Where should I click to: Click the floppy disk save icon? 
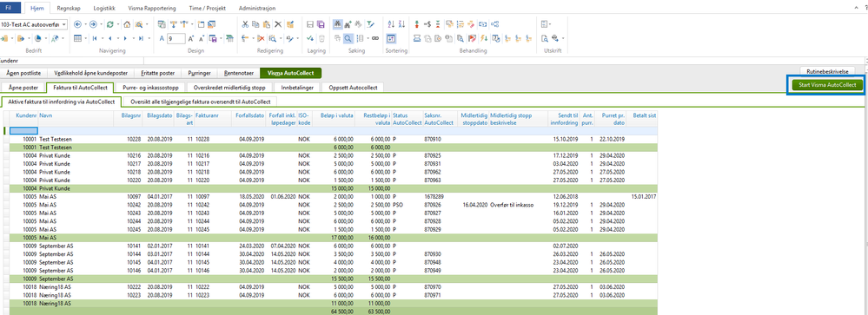point(310,24)
